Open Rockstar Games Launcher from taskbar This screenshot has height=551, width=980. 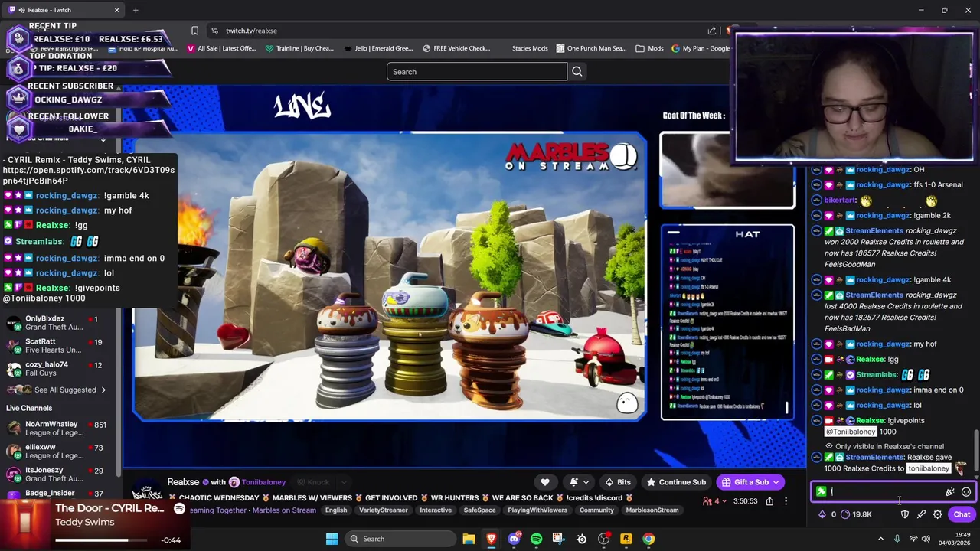click(626, 539)
